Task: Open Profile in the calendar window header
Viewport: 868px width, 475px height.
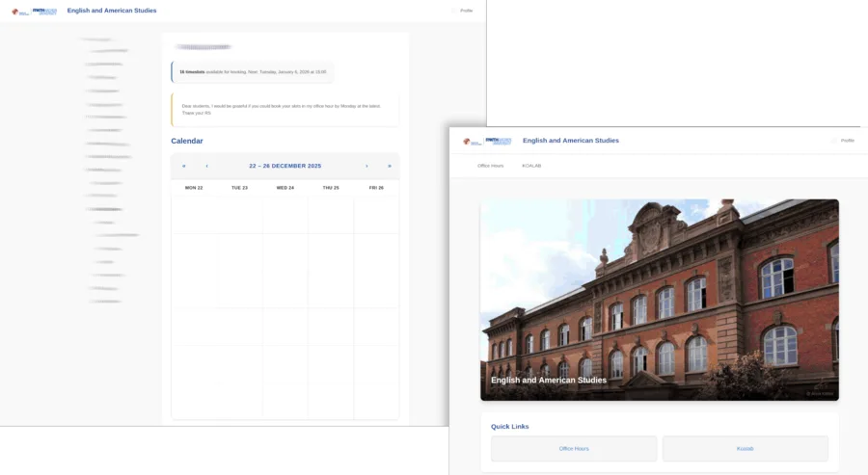Action: pyautogui.click(x=466, y=11)
